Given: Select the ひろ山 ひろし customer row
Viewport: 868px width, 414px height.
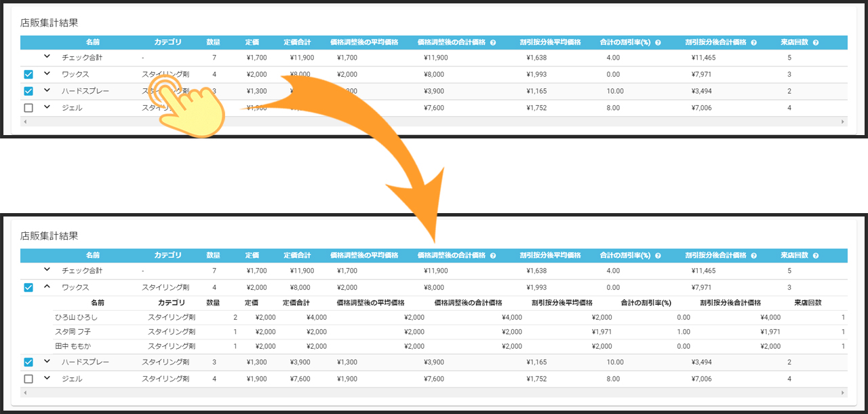Looking at the screenshot, I should [76, 318].
